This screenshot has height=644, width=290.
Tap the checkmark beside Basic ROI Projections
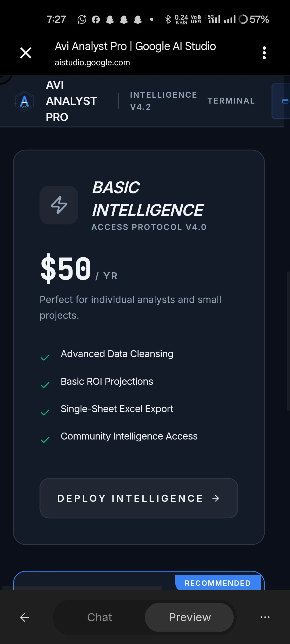coord(45,385)
